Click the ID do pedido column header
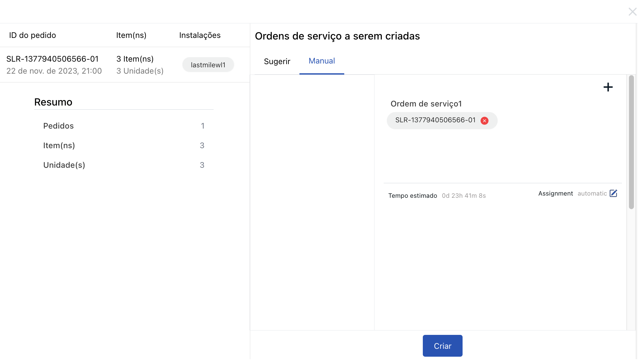Image resolution: width=644 pixels, height=363 pixels. pyautogui.click(x=32, y=35)
